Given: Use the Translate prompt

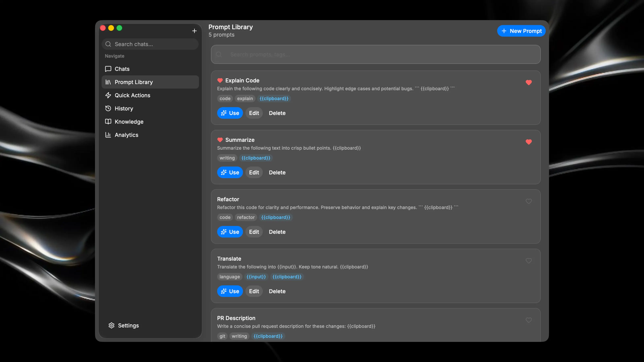Looking at the screenshot, I should (230, 291).
